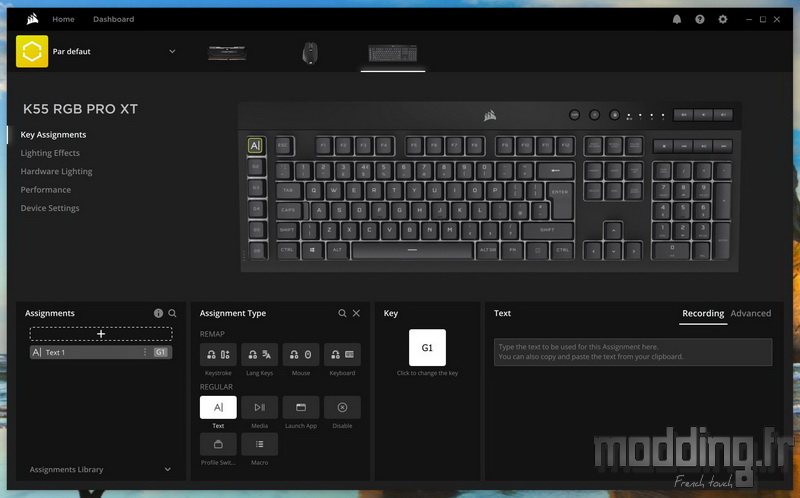Choose Mouse remap type
The width and height of the screenshot is (800, 498).
click(x=301, y=355)
